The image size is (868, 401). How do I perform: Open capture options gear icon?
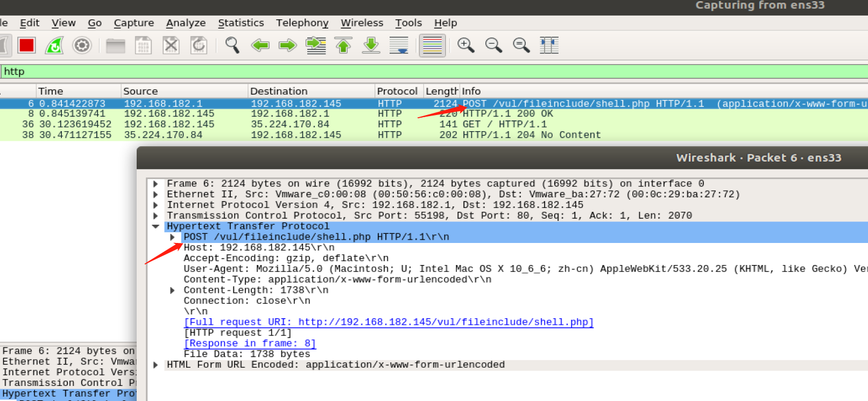pos(82,45)
